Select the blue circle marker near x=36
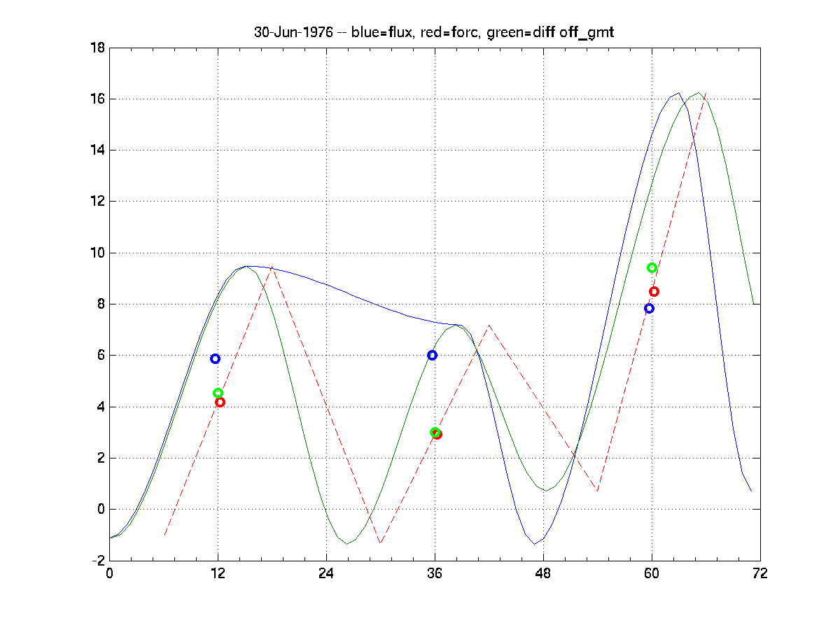Image resolution: width=840 pixels, height=630 pixels. pyautogui.click(x=432, y=355)
